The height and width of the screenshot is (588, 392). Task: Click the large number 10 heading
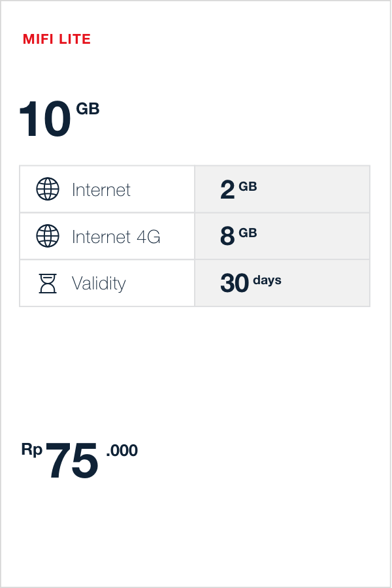tap(44, 120)
